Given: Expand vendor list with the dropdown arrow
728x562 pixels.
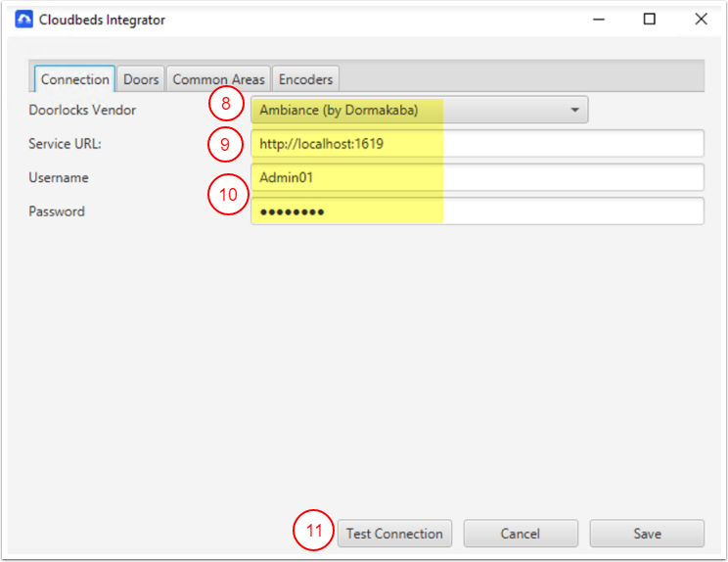Looking at the screenshot, I should pos(575,111).
